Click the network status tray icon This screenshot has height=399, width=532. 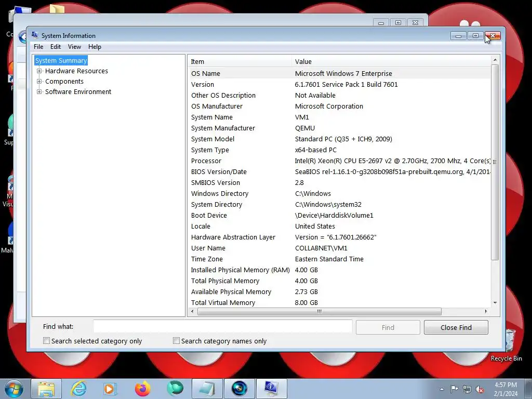click(467, 389)
